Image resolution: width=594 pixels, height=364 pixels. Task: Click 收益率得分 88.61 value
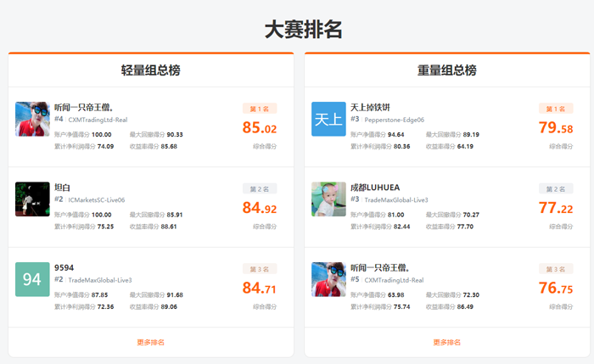tap(169, 227)
